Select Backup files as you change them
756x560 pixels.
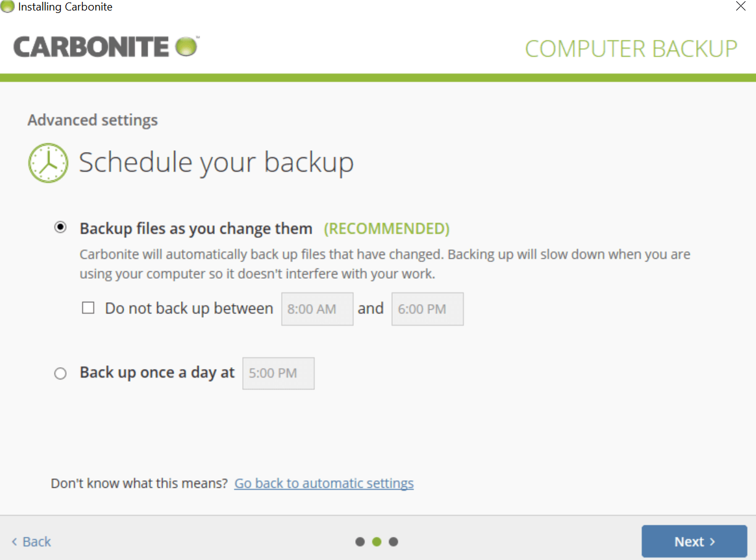pyautogui.click(x=60, y=227)
